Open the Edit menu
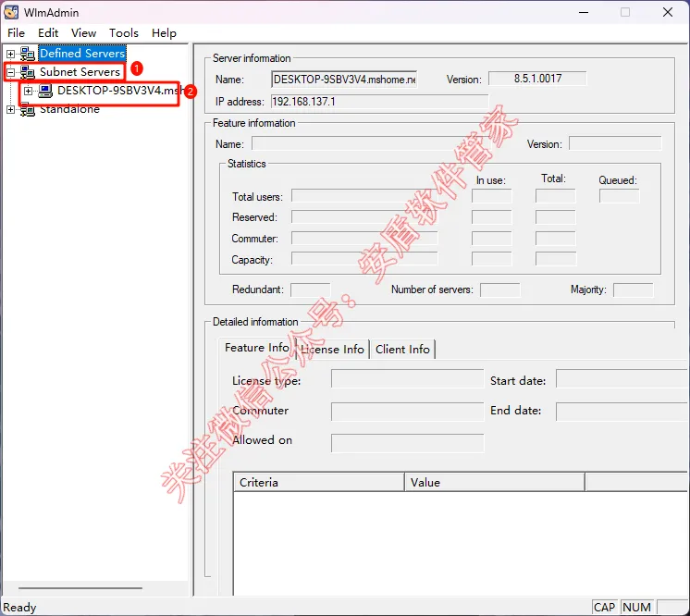Screen dimensions: 690x616 [48, 33]
